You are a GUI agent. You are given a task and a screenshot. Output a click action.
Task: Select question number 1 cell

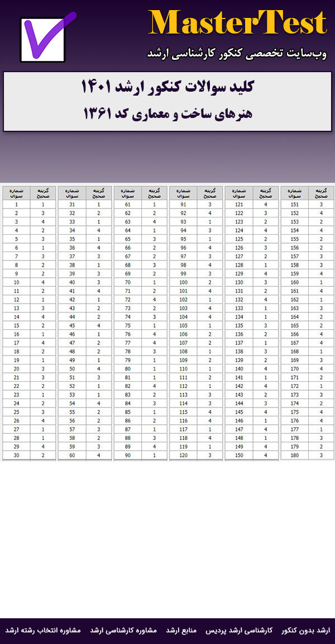pyautogui.click(x=16, y=205)
